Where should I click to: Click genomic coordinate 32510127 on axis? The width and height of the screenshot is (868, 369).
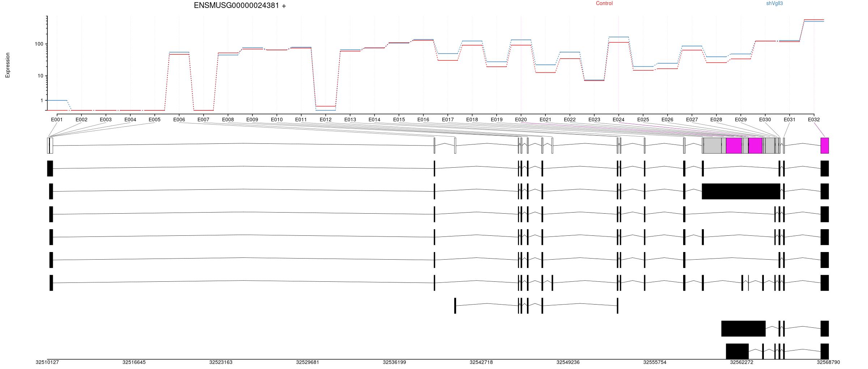47,362
